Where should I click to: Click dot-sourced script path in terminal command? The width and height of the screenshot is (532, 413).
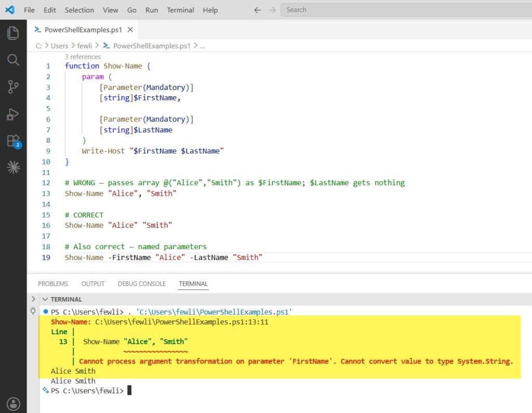click(x=214, y=312)
